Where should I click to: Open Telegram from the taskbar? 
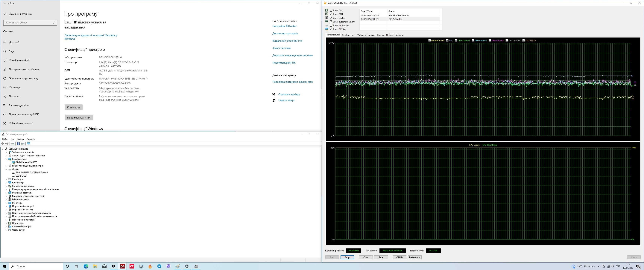(159, 266)
